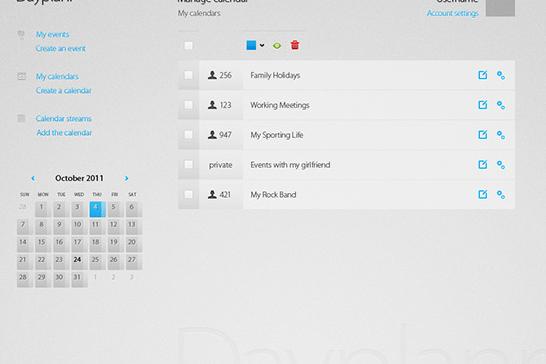Select bold October 24 in calendar
546x364 pixels.
(79, 261)
